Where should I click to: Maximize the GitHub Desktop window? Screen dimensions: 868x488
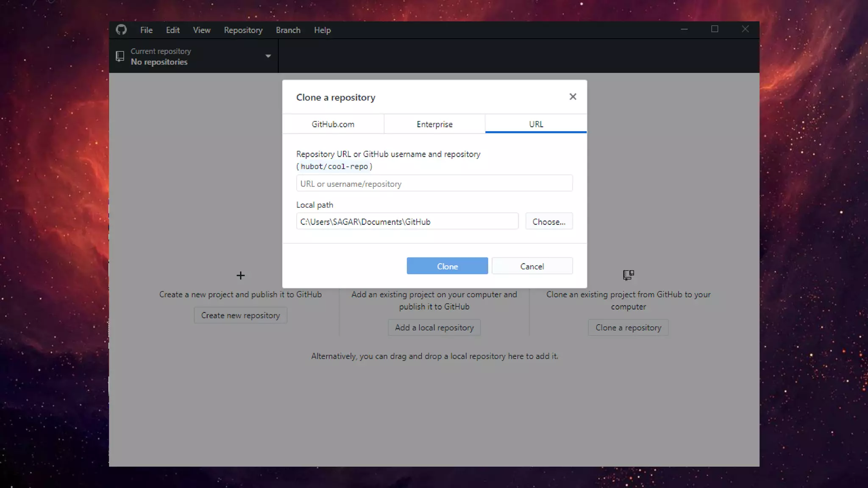(x=715, y=29)
